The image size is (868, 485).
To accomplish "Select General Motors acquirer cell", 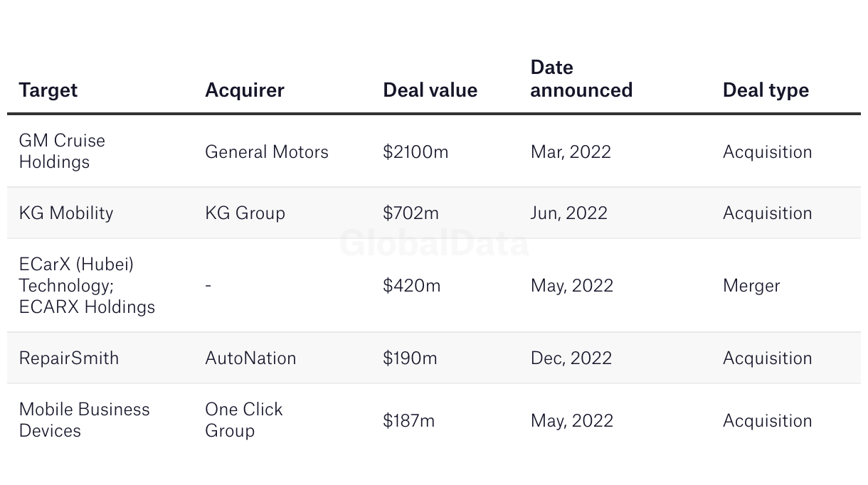I will tap(267, 152).
